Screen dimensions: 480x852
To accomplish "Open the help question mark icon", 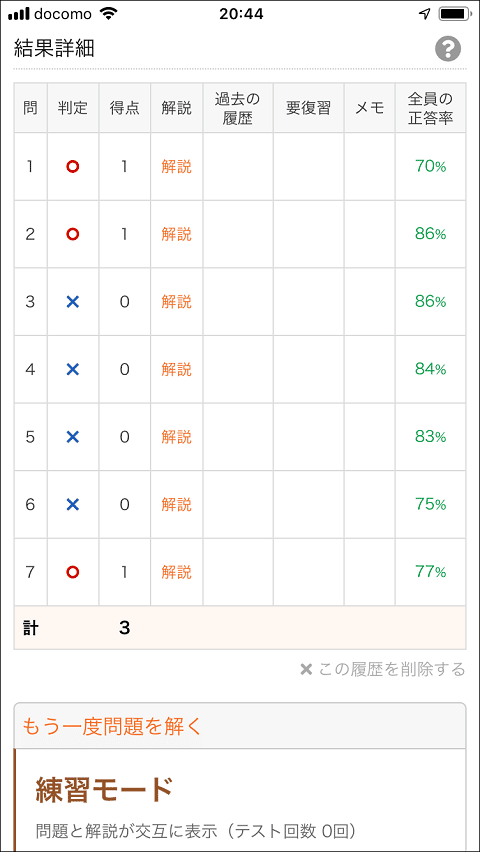I will pyautogui.click(x=448, y=49).
